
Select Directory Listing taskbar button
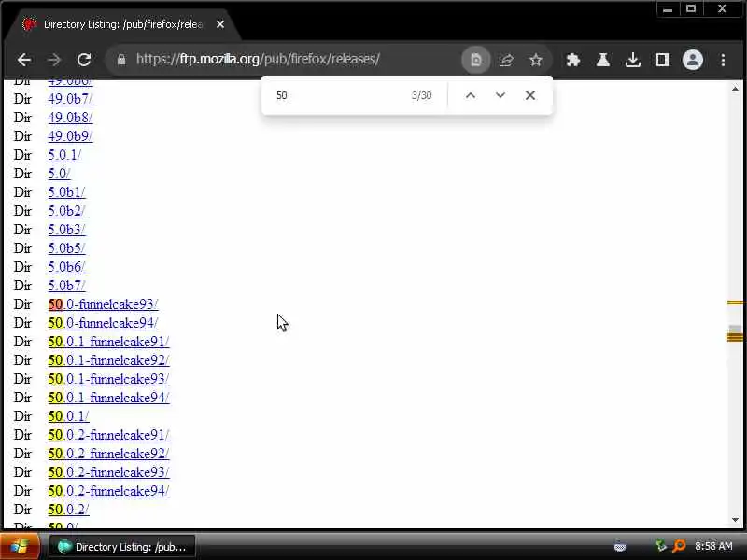(122, 547)
